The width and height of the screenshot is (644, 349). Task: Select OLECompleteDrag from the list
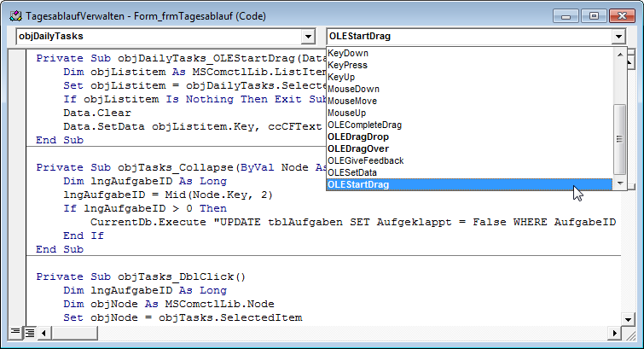tap(364, 125)
